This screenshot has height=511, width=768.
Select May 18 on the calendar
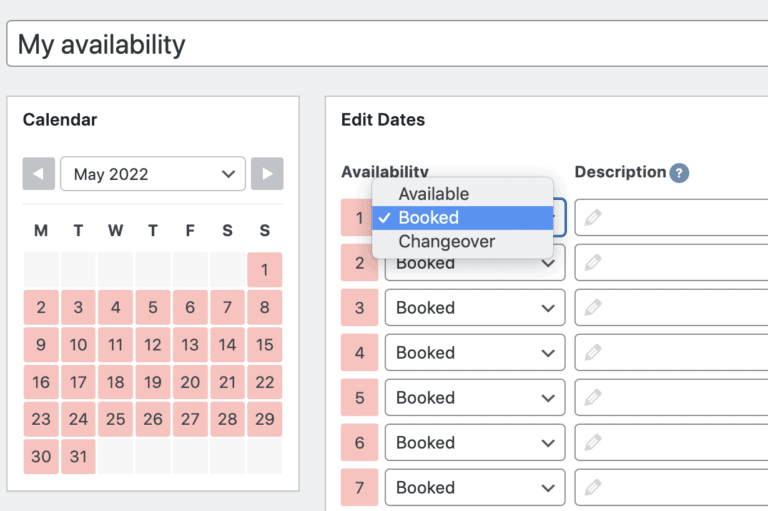pos(116,382)
